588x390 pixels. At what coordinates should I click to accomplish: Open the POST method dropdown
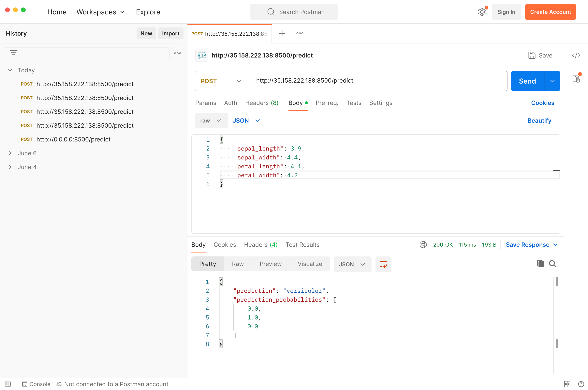pos(221,81)
